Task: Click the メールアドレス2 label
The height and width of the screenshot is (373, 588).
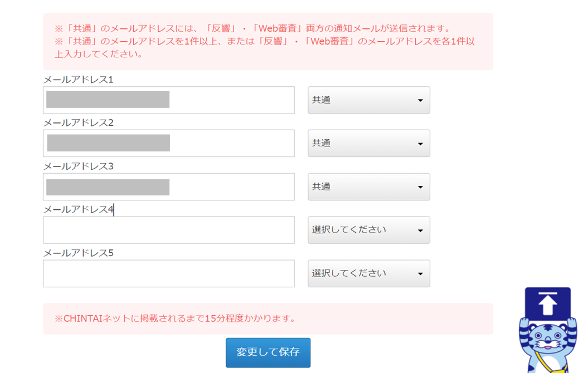Action: (x=79, y=122)
